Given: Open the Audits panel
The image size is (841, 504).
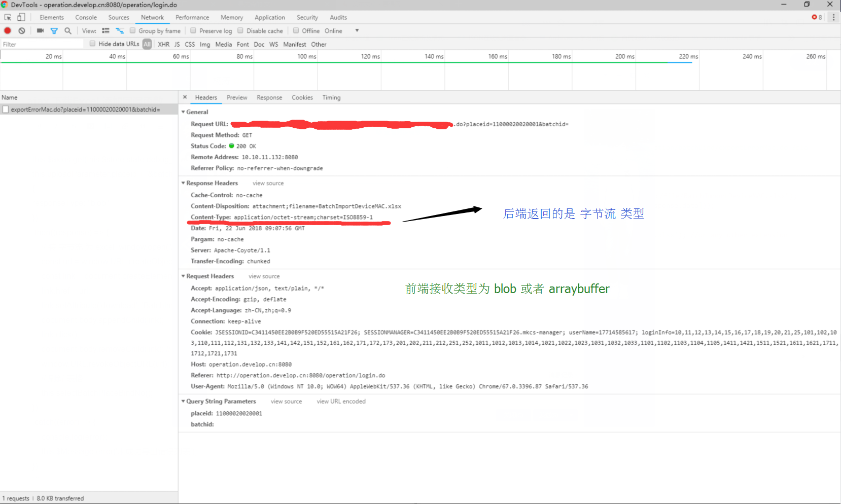Looking at the screenshot, I should pos(338,17).
